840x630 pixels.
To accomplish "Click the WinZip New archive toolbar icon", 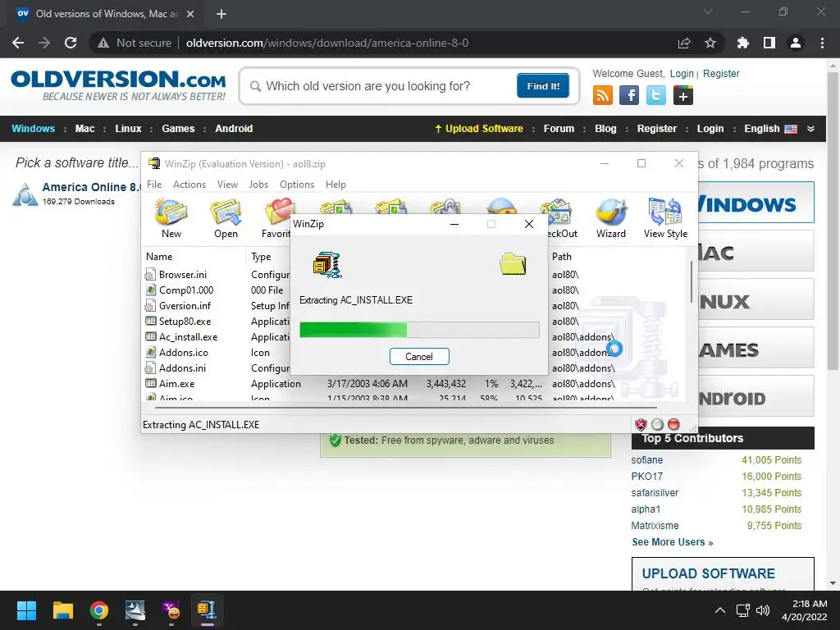I will [x=171, y=218].
